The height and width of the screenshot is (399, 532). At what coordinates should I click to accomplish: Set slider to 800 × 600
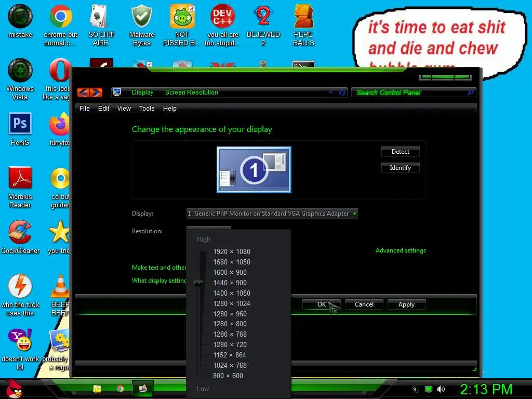tap(228, 376)
